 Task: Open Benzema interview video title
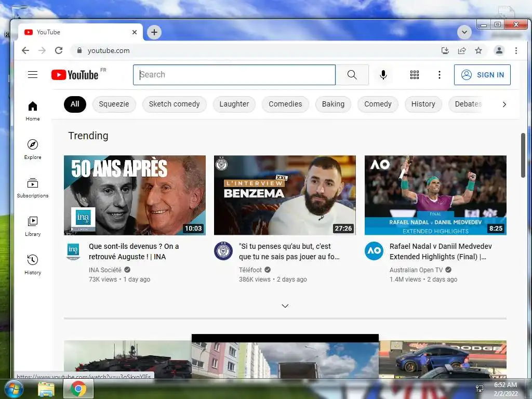click(x=289, y=251)
